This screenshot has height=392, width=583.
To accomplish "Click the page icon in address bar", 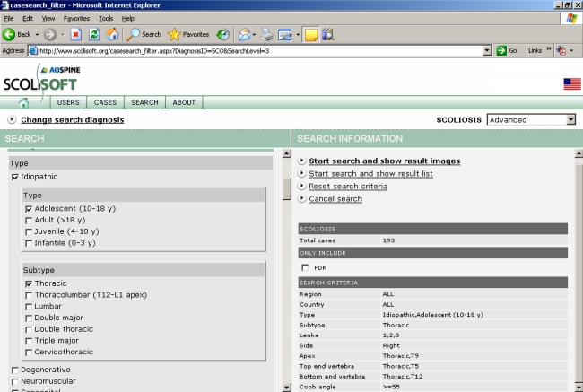I will pos(33,50).
